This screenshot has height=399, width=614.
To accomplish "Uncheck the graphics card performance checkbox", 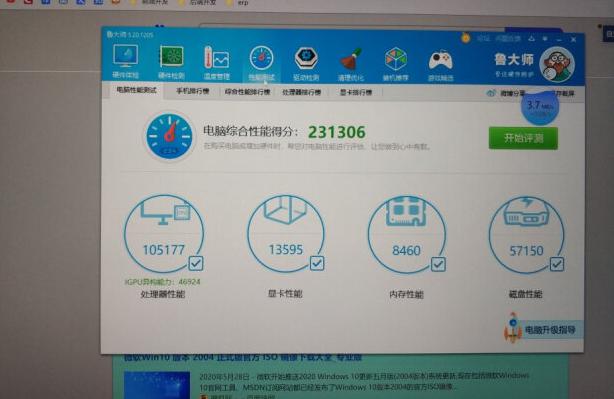I will pos(317,263).
